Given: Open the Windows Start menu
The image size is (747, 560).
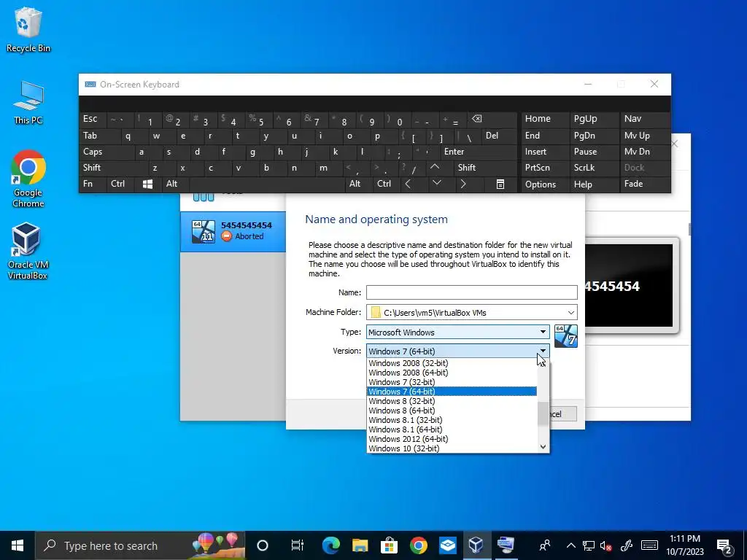Looking at the screenshot, I should [x=18, y=545].
